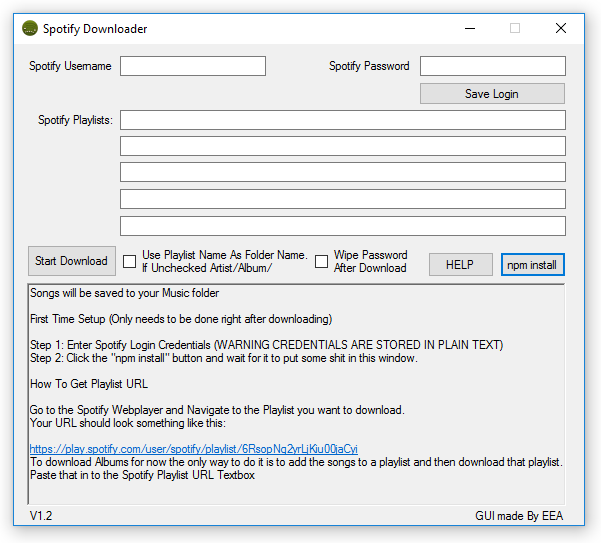The width and height of the screenshot is (601, 543).
Task: Click the 'Step 1: Enter Spotify Login Credentials' line
Action: point(266,345)
